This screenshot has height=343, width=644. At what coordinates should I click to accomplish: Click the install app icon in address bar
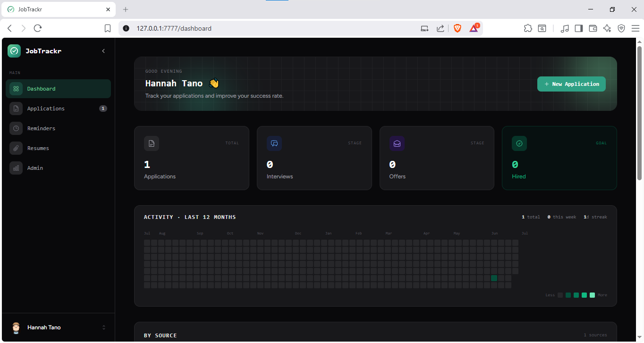(424, 28)
